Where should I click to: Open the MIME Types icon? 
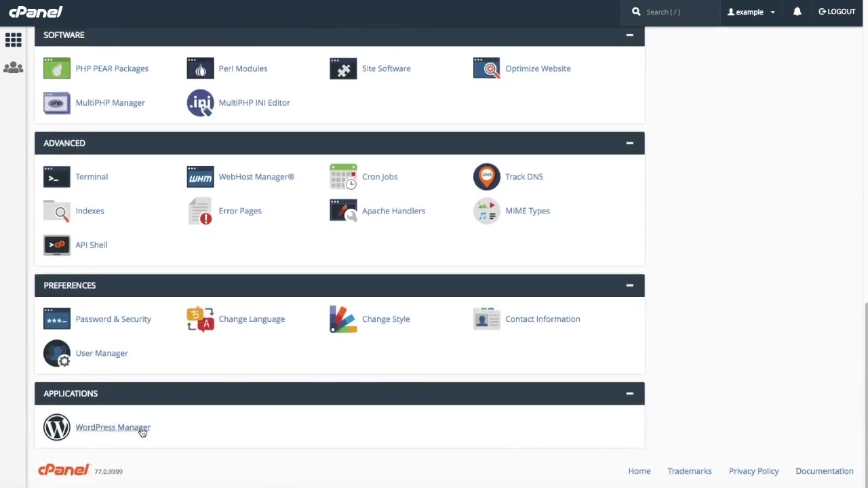pos(486,211)
